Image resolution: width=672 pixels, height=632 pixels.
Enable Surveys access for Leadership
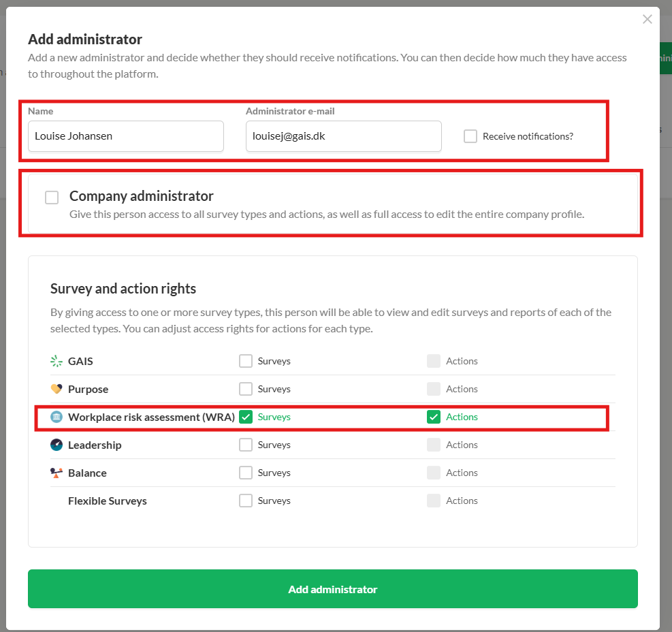(x=246, y=445)
